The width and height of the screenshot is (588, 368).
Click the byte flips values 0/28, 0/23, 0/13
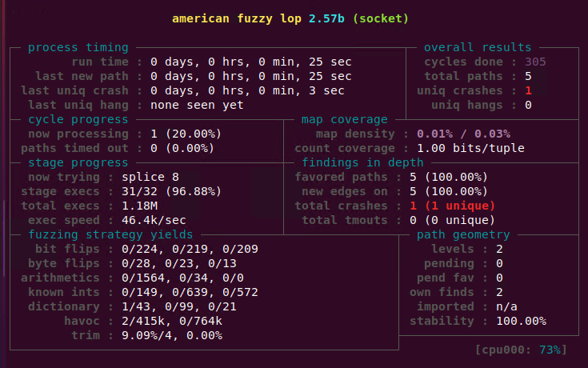pyautogui.click(x=179, y=263)
